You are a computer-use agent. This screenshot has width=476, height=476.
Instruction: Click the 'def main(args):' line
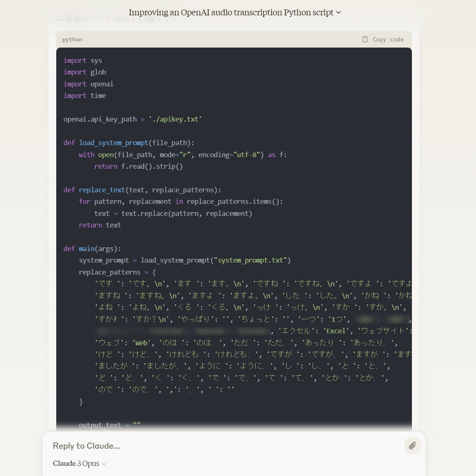[x=92, y=249]
